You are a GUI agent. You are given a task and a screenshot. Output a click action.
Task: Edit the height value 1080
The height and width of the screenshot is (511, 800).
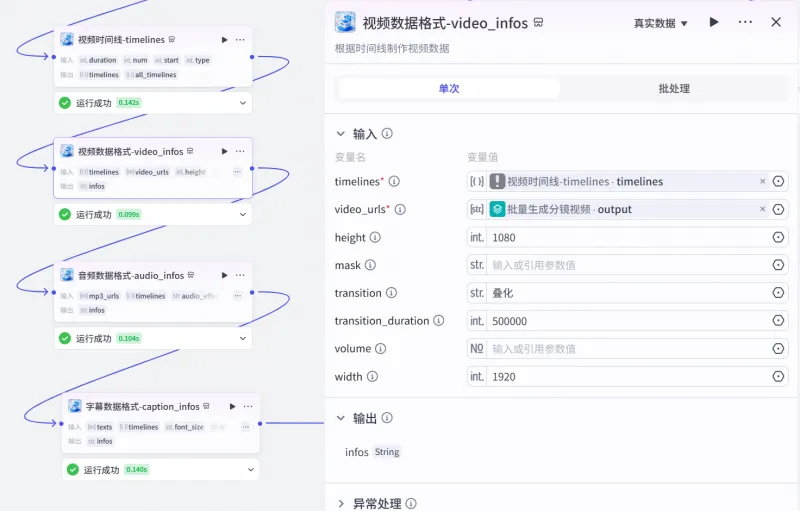click(x=628, y=238)
